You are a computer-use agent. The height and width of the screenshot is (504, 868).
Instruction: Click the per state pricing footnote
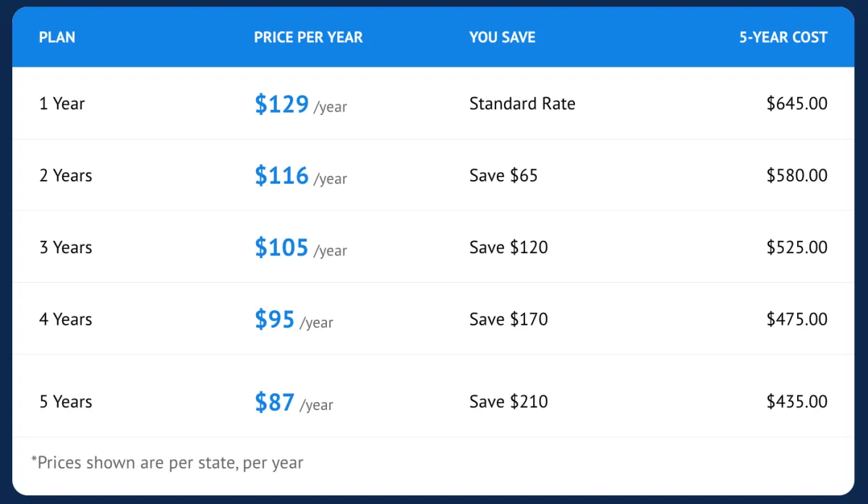(x=167, y=463)
